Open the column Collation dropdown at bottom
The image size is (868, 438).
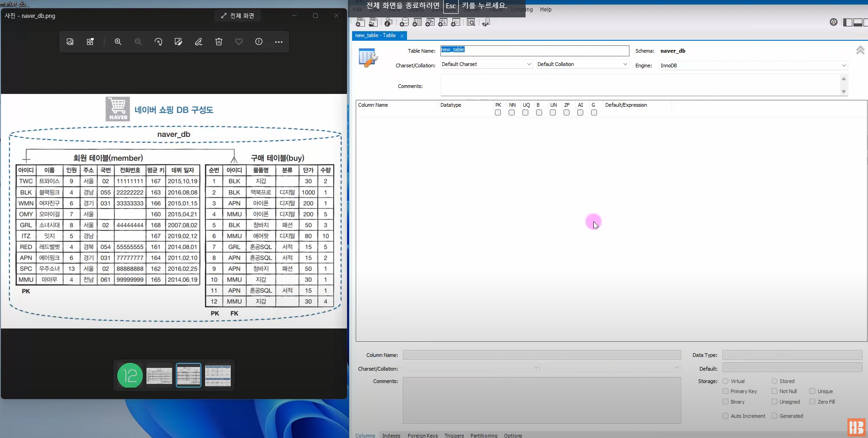(612, 367)
